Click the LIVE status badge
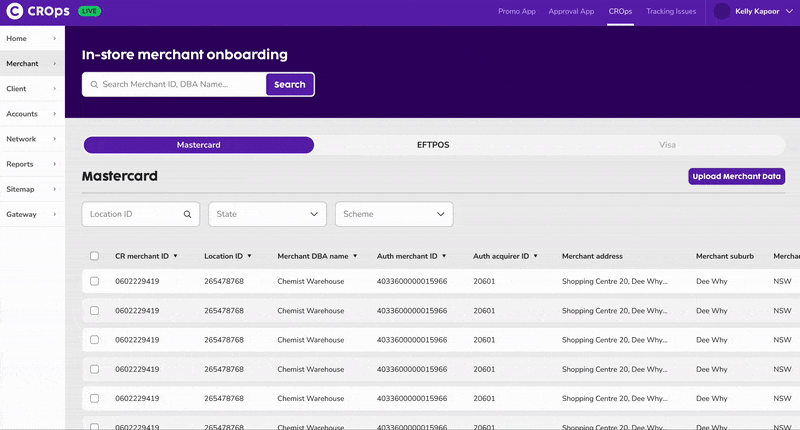 (89, 11)
